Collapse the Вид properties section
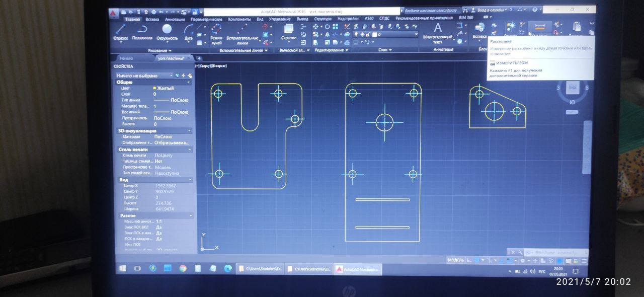 [190, 180]
